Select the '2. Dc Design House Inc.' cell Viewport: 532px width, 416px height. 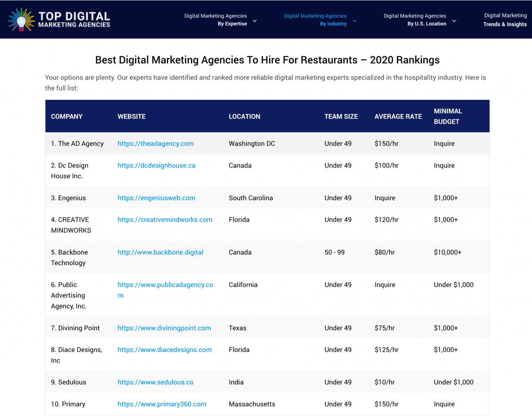click(x=70, y=171)
